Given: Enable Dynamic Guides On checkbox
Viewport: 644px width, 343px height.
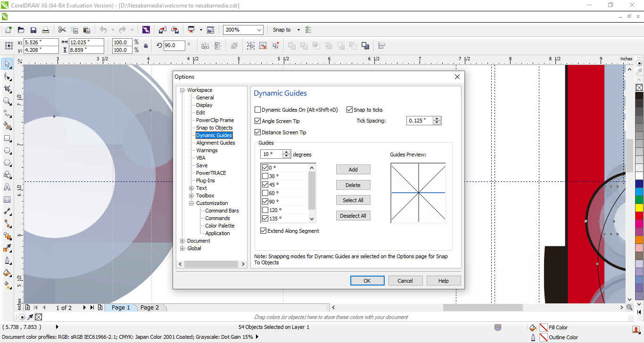Looking at the screenshot, I should click(257, 110).
